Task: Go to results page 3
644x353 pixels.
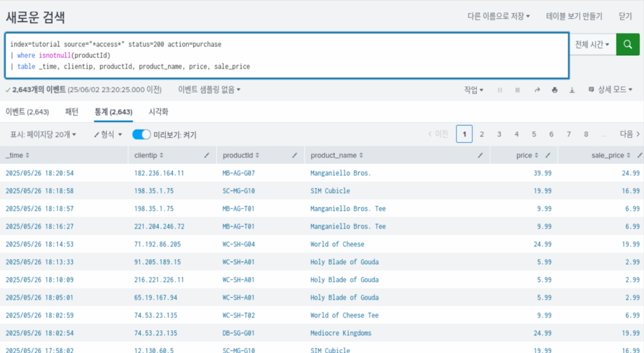Action: coord(499,134)
